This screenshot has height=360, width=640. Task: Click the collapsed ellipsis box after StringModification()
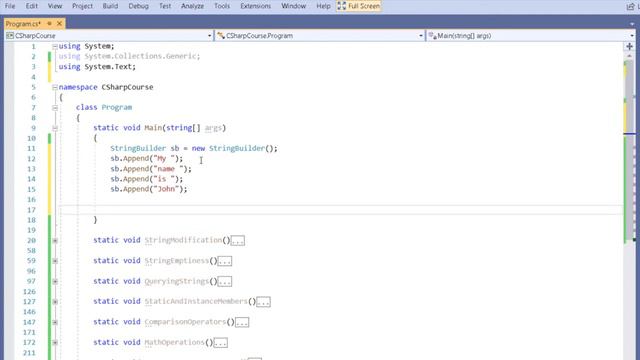238,241
